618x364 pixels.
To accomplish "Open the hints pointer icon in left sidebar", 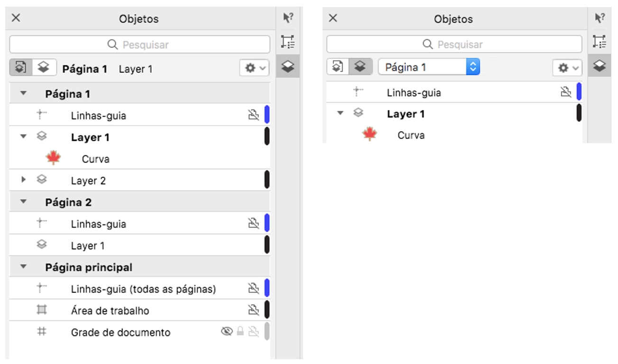I will click(x=288, y=18).
